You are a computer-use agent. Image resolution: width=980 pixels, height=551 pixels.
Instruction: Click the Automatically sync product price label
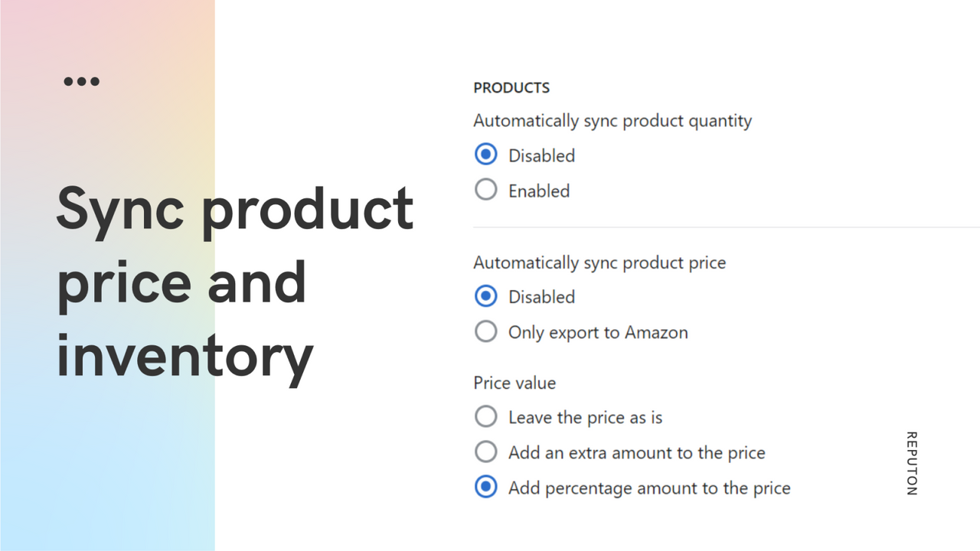[599, 262]
